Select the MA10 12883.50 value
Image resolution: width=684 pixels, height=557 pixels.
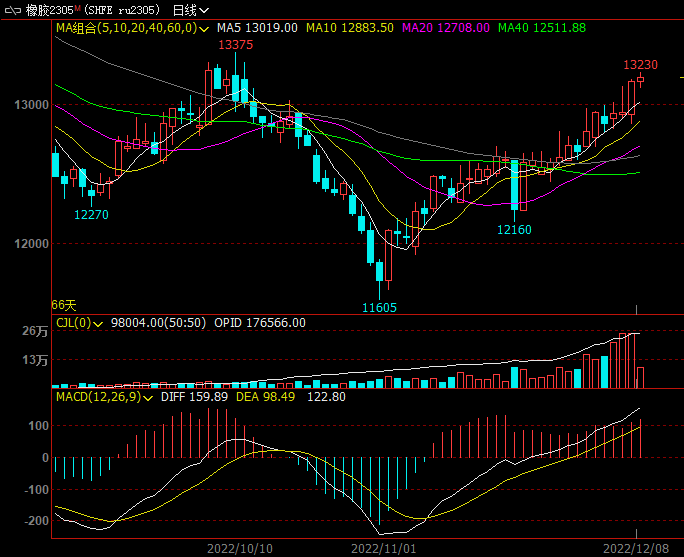[350, 28]
